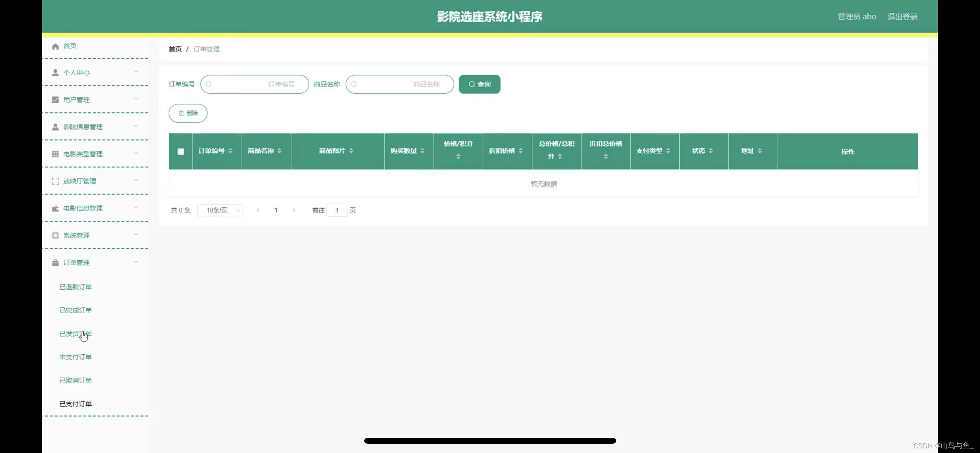This screenshot has height=453, width=980.
Task: Click the magnifier icon in 订单编号 field
Action: coord(209,84)
